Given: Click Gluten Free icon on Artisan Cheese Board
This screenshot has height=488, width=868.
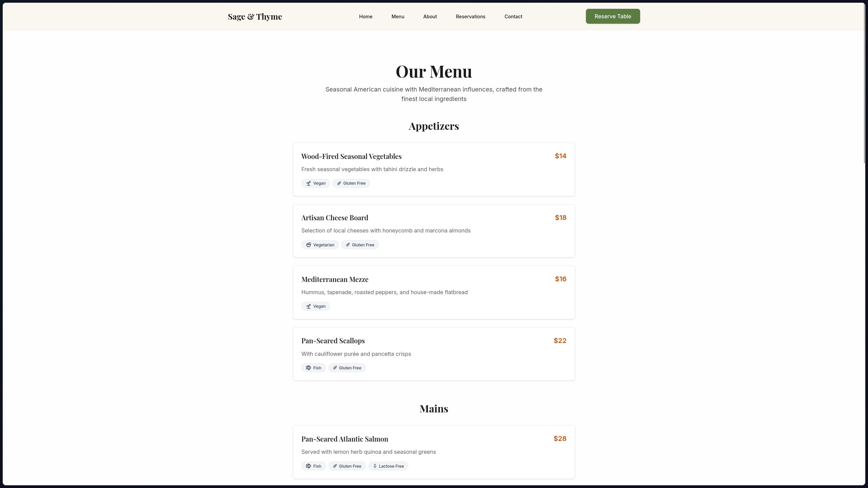Looking at the screenshot, I should [348, 245].
